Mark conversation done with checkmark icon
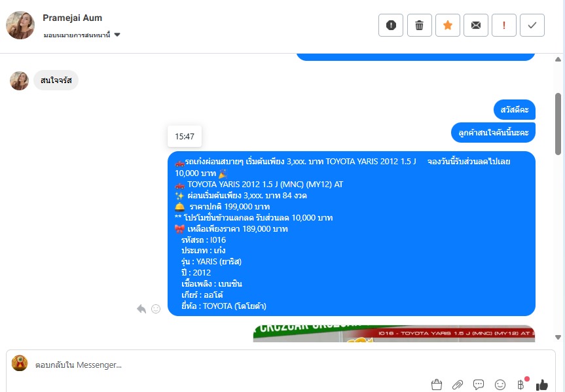 click(x=532, y=26)
